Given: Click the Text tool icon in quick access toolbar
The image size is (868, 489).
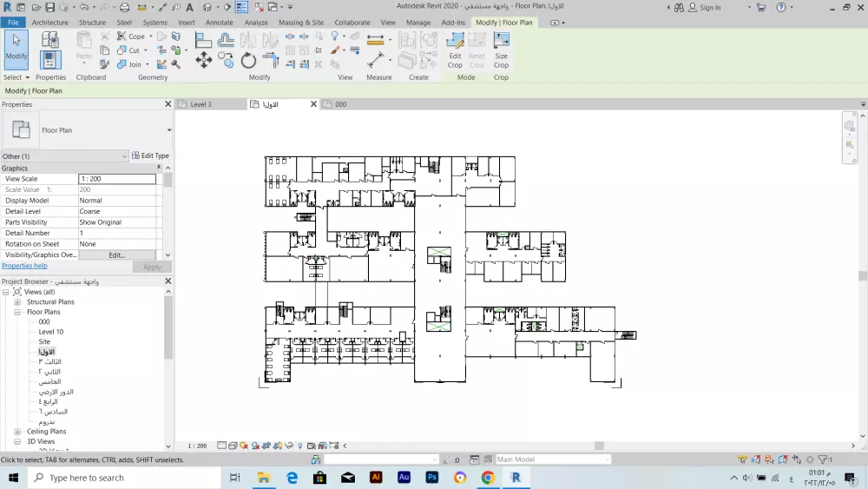Looking at the screenshot, I should [189, 7].
